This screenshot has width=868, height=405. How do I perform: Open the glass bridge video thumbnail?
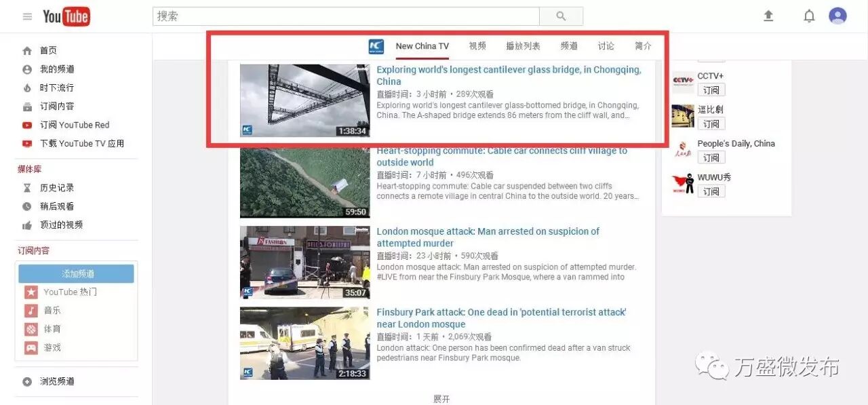(305, 100)
